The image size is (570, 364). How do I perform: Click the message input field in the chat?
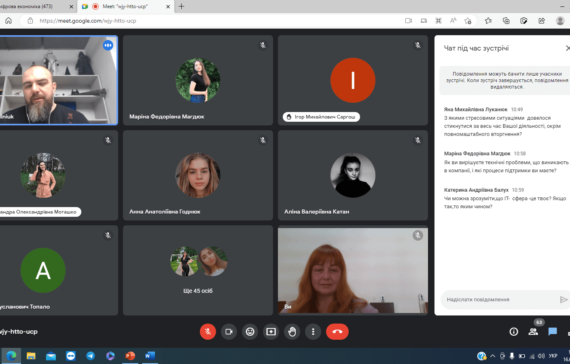[x=500, y=299]
